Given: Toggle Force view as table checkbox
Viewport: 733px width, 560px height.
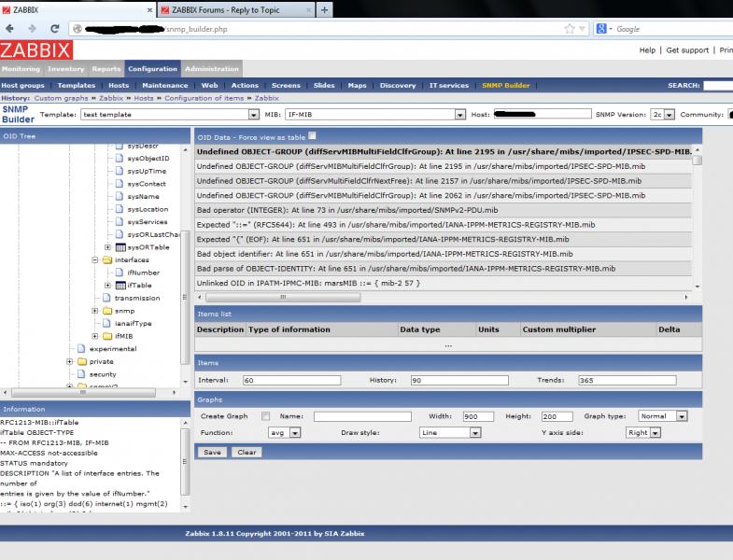Looking at the screenshot, I should coord(313,135).
